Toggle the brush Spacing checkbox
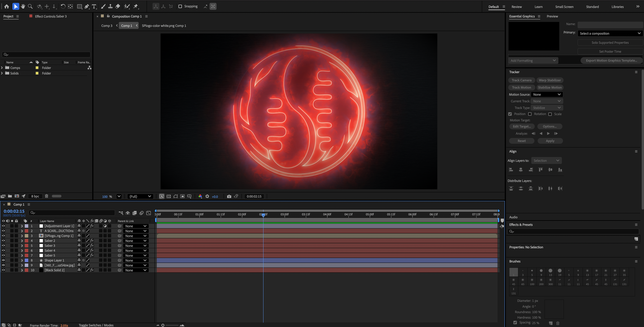Viewport: 644px width, 327px height. tap(515, 323)
